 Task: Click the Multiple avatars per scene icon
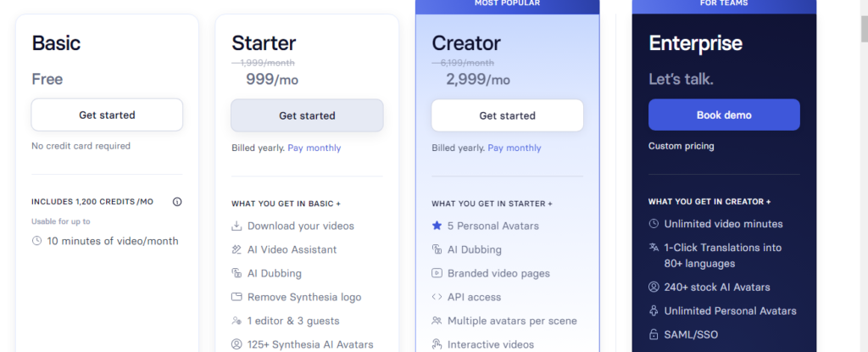click(x=437, y=321)
